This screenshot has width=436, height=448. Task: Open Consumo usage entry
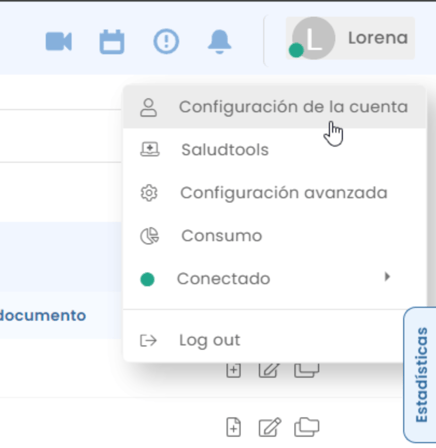275,236
